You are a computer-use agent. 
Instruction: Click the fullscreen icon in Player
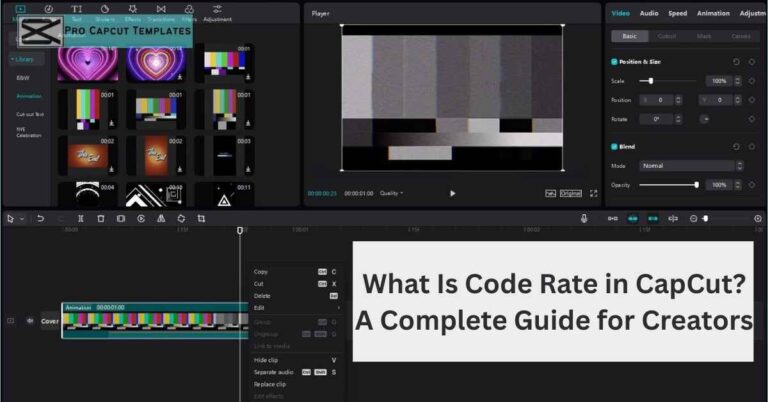[x=594, y=193]
